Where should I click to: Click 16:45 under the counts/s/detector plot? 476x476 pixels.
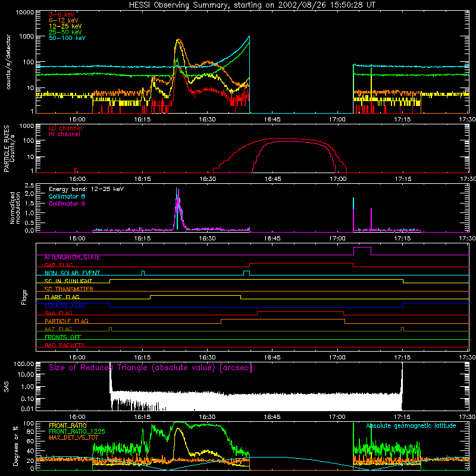(x=273, y=120)
